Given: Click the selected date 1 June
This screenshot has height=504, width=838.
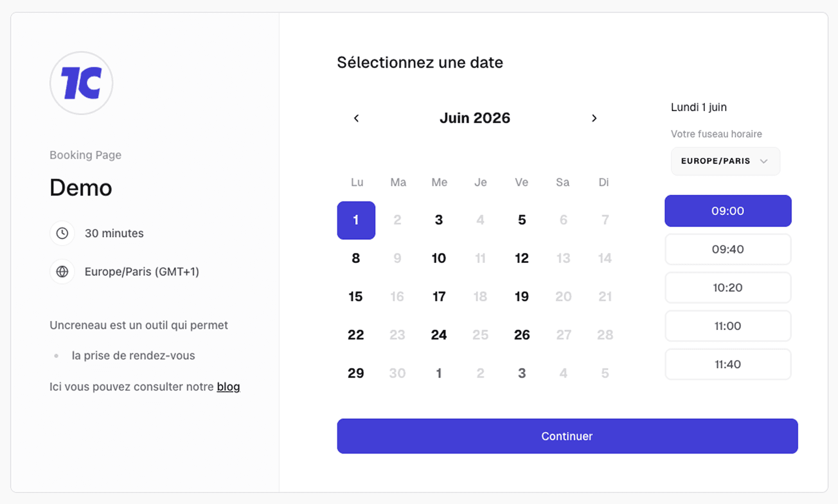Looking at the screenshot, I should pyautogui.click(x=356, y=220).
